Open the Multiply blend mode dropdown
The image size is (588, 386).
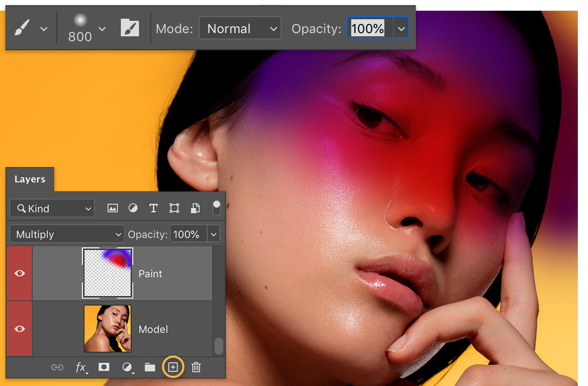click(67, 234)
